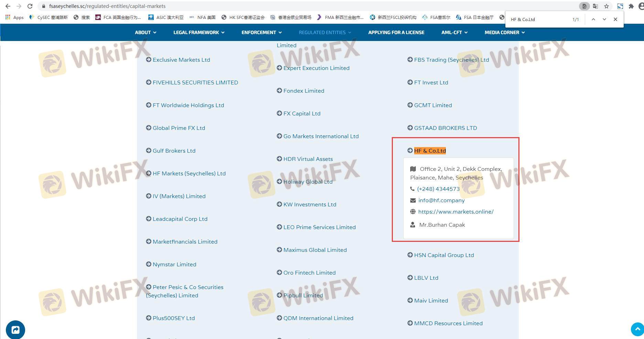Jump to next find-in-page match

tap(604, 20)
